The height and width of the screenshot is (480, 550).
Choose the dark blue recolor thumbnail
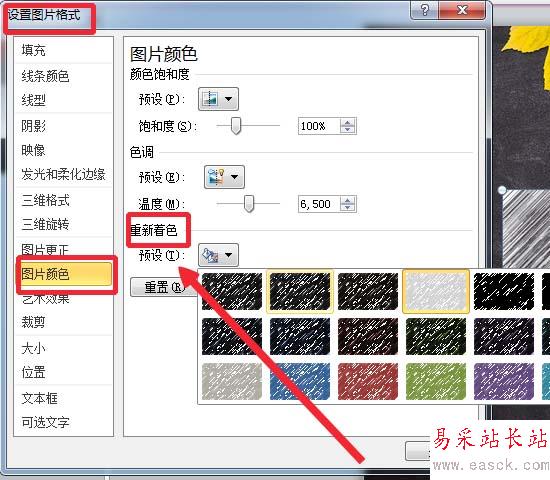[x=300, y=336]
